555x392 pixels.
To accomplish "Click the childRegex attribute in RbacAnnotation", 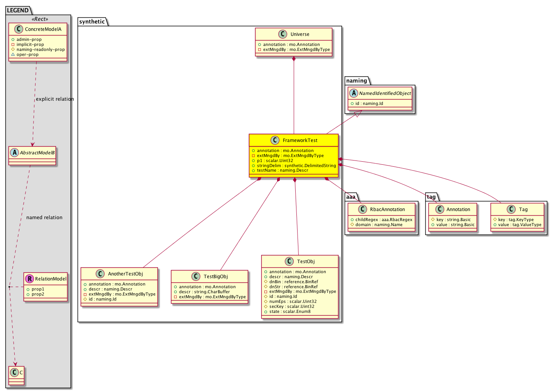I will pyautogui.click(x=381, y=220).
